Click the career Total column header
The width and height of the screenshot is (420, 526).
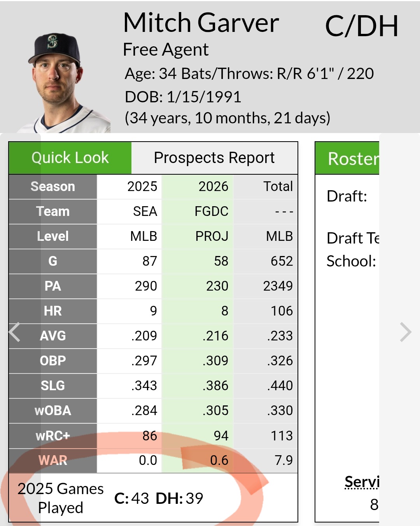coord(278,186)
